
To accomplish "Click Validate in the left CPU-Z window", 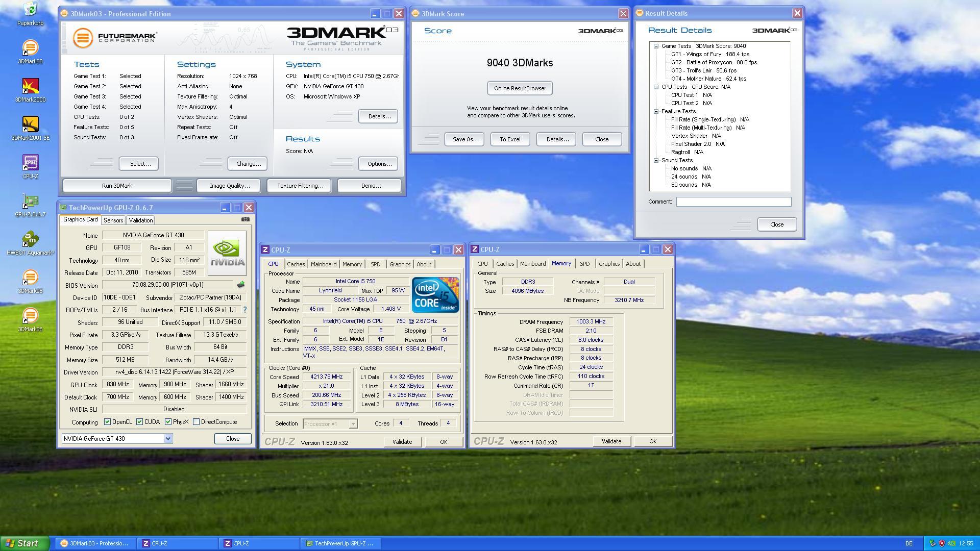I will point(402,442).
